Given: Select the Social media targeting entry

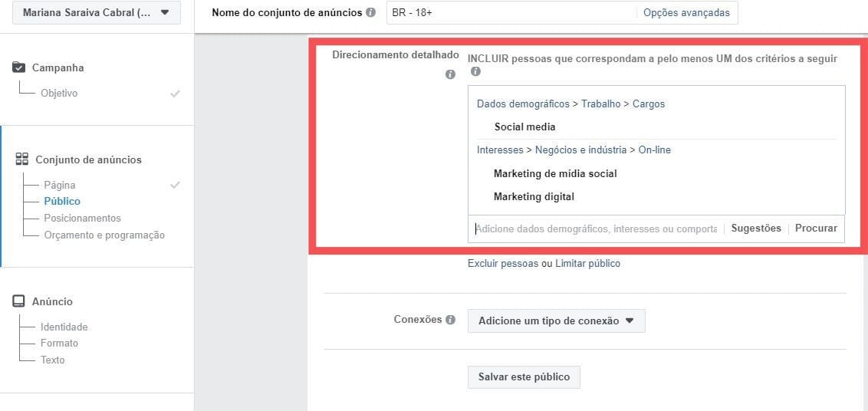Looking at the screenshot, I should 524,127.
